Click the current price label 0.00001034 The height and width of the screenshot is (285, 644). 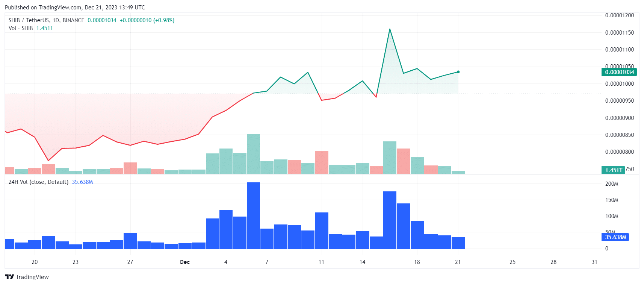619,72
